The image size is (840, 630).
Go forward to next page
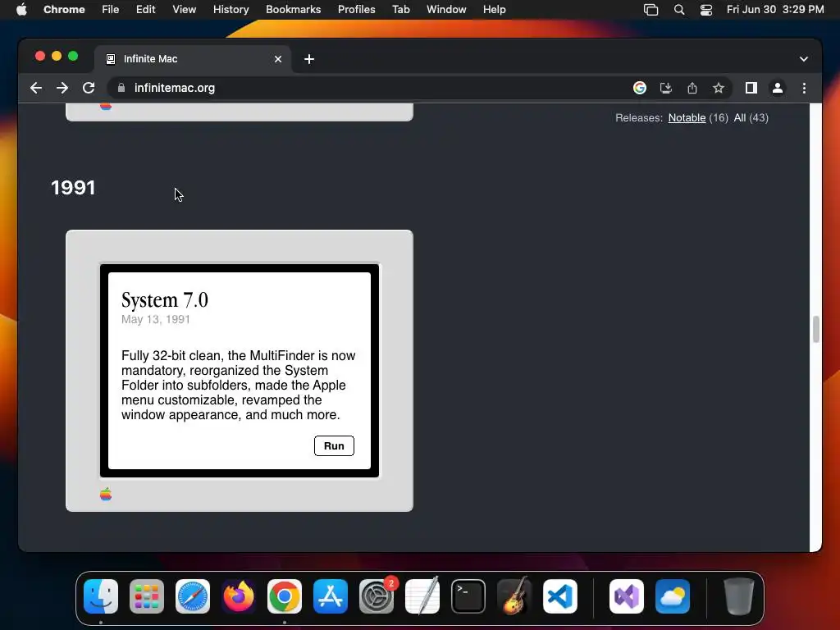(62, 88)
